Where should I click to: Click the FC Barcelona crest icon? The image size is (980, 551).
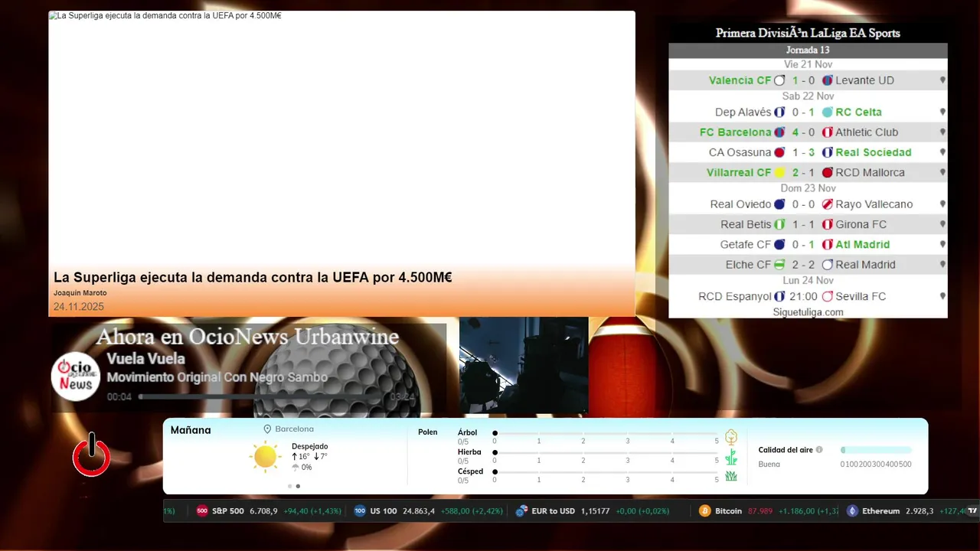(x=779, y=132)
